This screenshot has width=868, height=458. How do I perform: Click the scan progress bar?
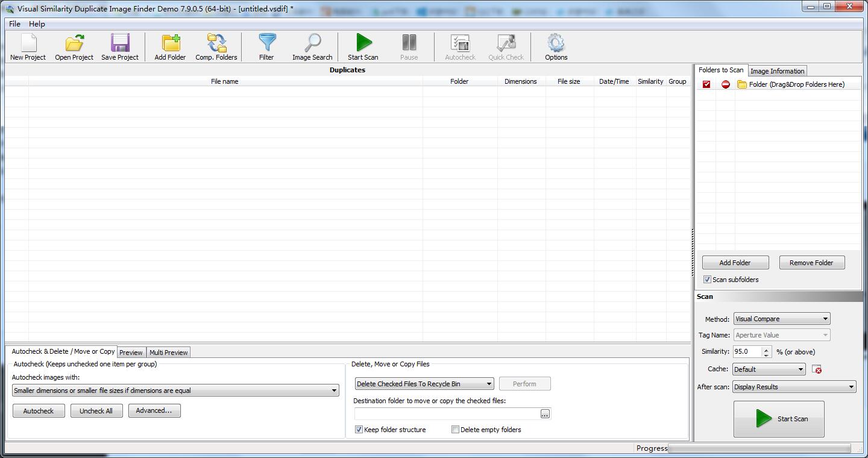[759, 448]
